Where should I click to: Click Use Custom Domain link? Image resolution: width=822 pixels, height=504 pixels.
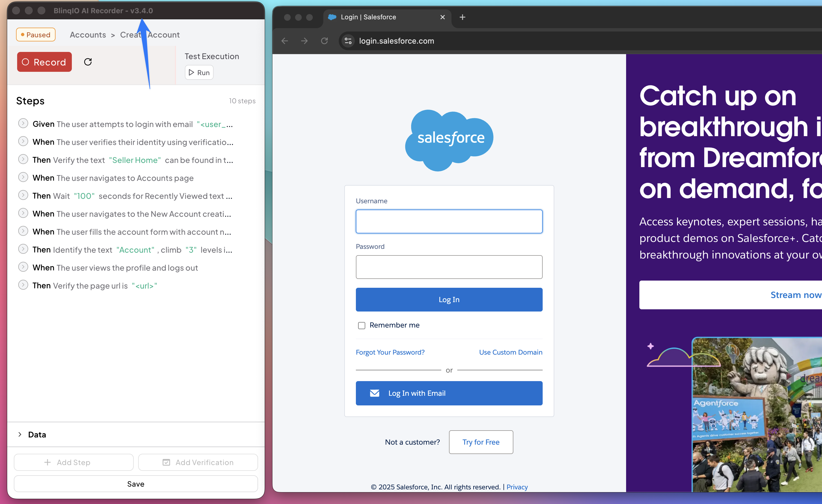[510, 352]
